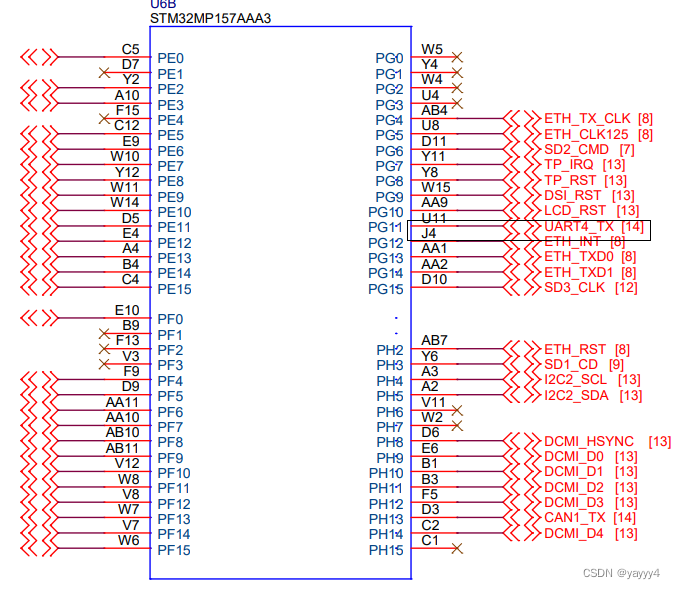Click the ETH_RST net label
675x589 pixels.
575,349
